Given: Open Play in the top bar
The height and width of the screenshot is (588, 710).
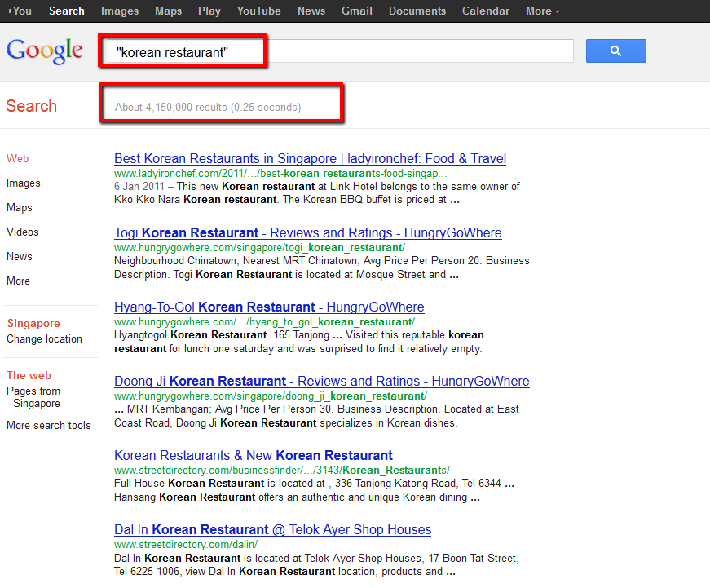Looking at the screenshot, I should coord(209,11).
